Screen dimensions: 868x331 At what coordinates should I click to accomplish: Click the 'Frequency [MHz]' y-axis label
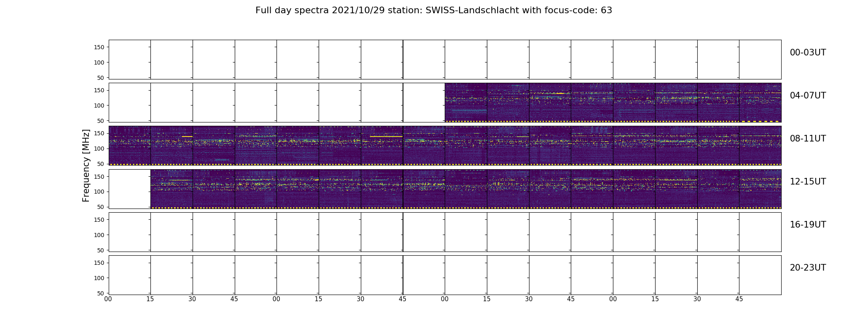tap(86, 165)
